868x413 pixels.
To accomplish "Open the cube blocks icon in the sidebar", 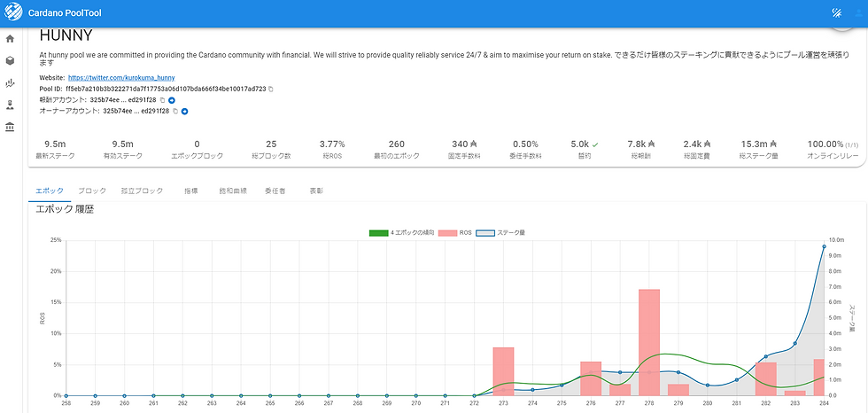I will click(10, 61).
